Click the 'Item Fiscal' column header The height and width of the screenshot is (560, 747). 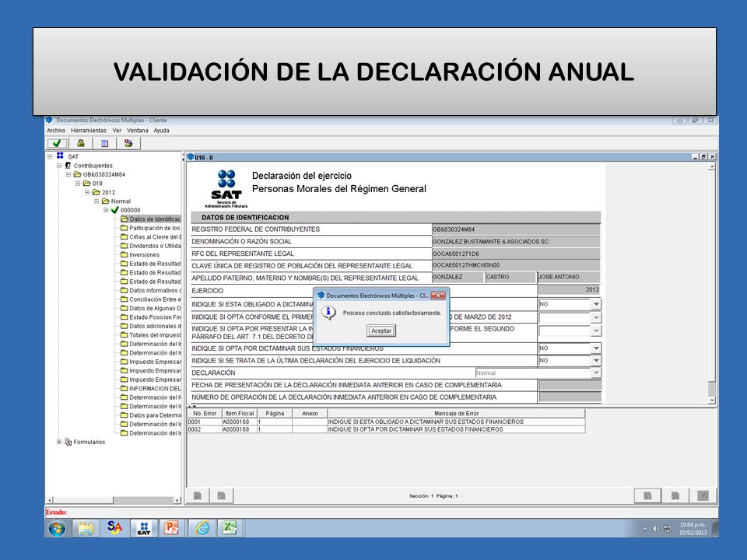pyautogui.click(x=239, y=413)
